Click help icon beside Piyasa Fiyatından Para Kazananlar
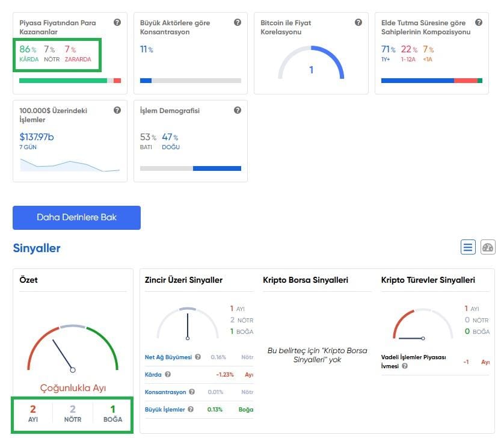Viewport: 504px width, 438px height. 117,23
